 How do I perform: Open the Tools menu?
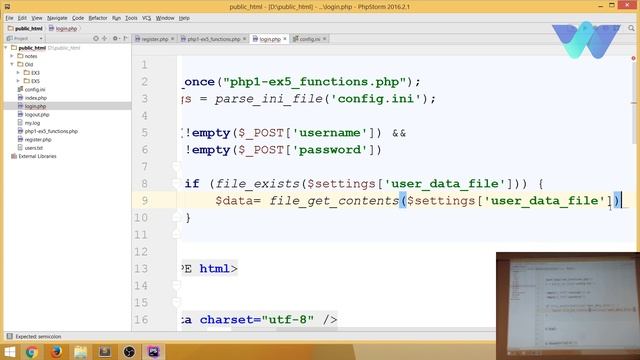click(131, 18)
